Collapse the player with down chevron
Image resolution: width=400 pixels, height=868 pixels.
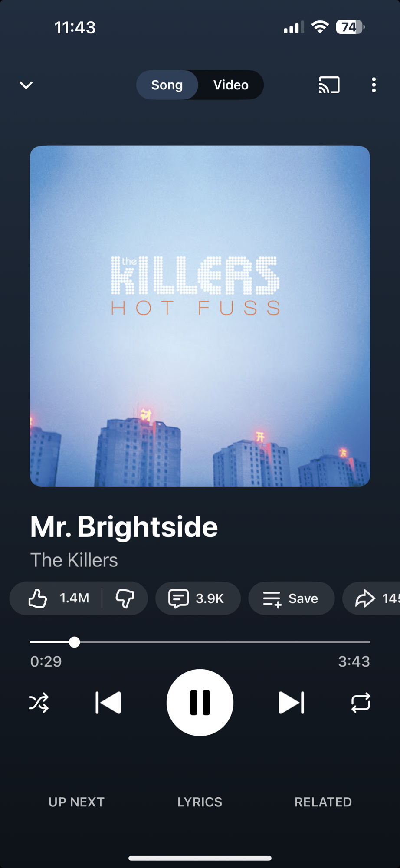pos(26,85)
